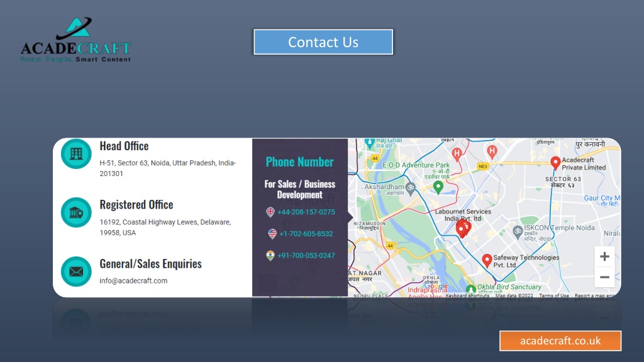Click the Akshardham temple marker

click(410, 187)
